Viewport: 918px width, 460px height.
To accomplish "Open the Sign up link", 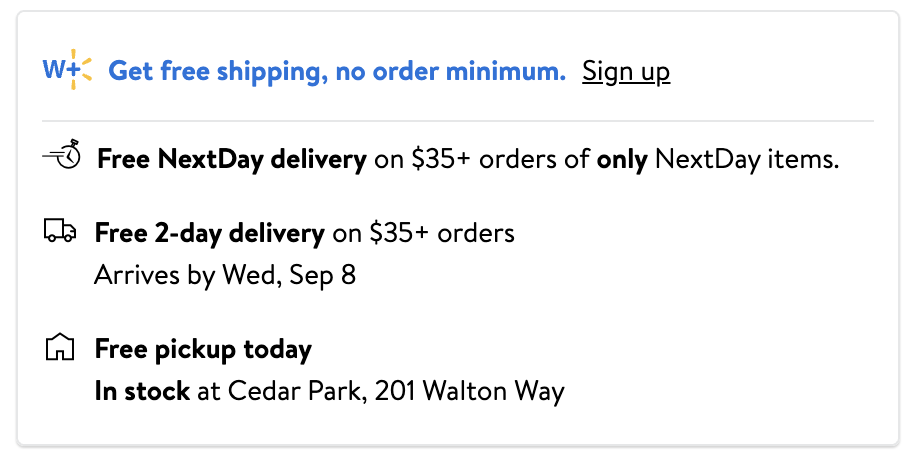I will (626, 72).
